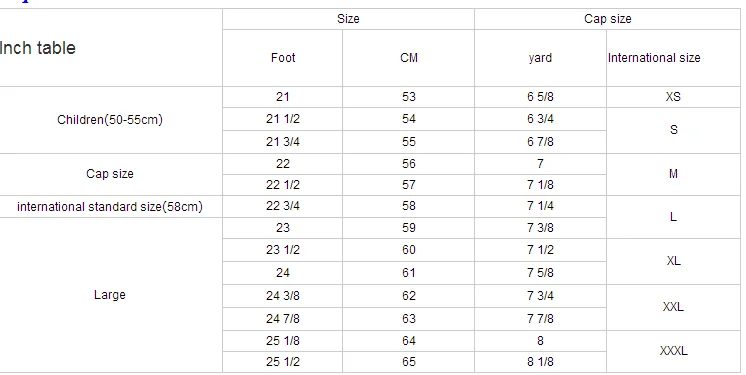This screenshot has width=746, height=375.
Task: Select the "Foot" column header
Action: 283,58
